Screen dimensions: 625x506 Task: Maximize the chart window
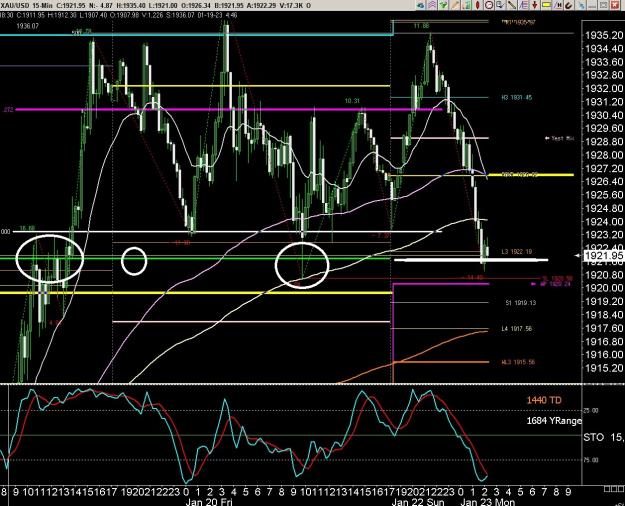click(x=603, y=5)
